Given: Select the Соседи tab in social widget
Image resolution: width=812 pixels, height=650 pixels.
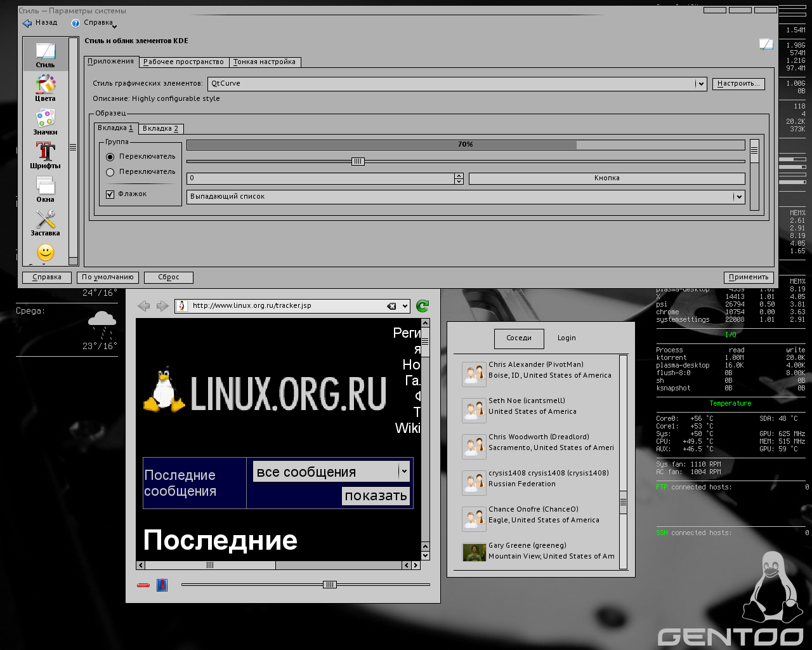Looking at the screenshot, I should click(519, 338).
